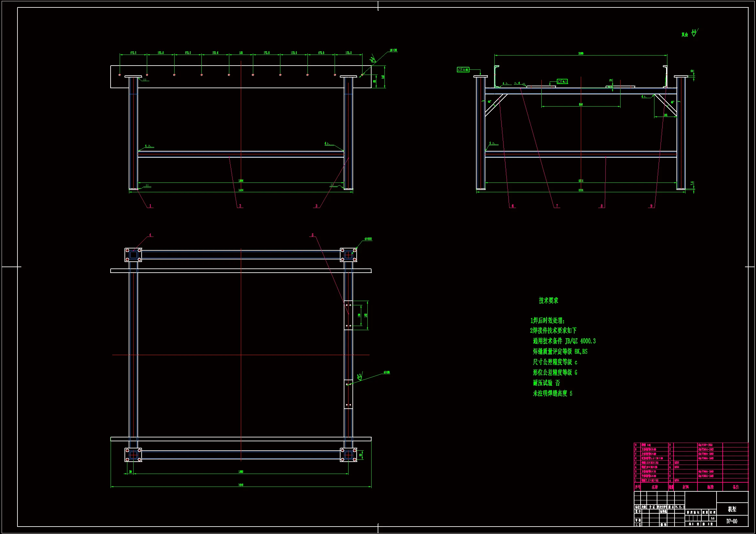
Task: Select the bottom-right base plate in plan view
Action: click(348, 455)
